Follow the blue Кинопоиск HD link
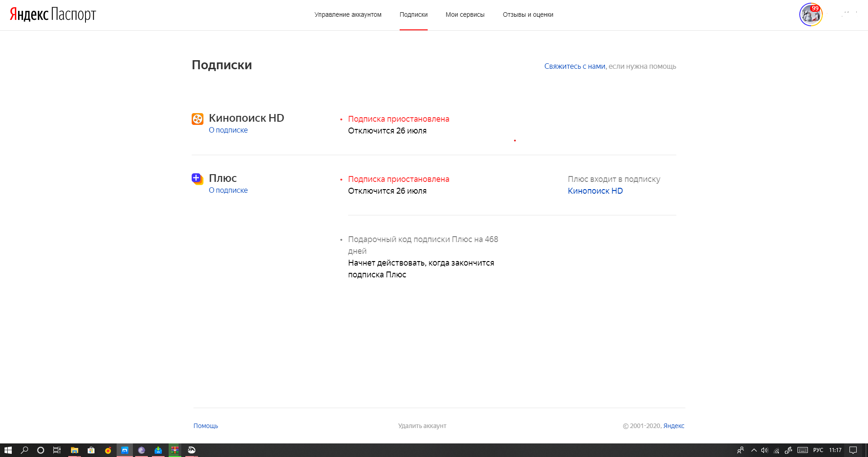Image resolution: width=868 pixels, height=457 pixels. click(x=595, y=191)
